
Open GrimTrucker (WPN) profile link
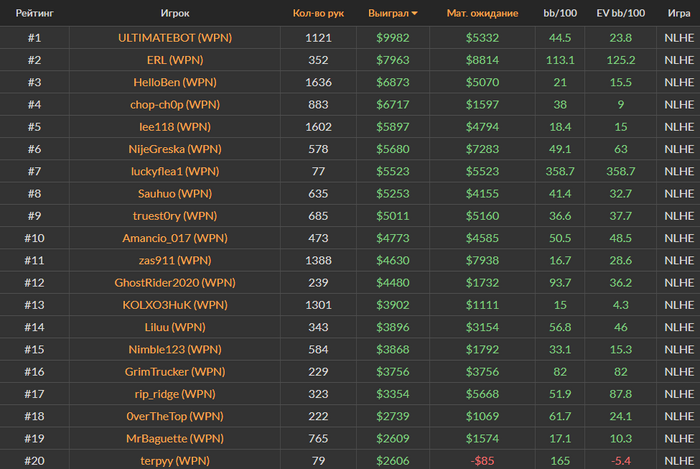coord(175,372)
